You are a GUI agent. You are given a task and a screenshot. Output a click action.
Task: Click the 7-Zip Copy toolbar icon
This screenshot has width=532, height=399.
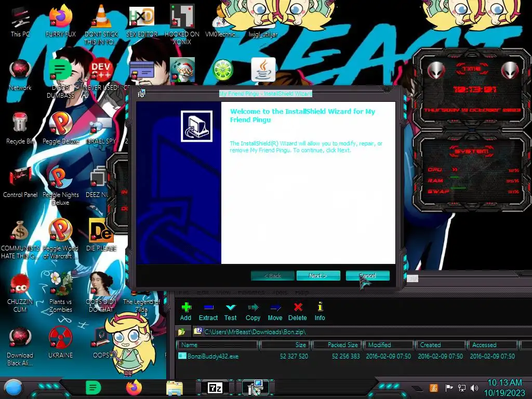[x=253, y=312]
